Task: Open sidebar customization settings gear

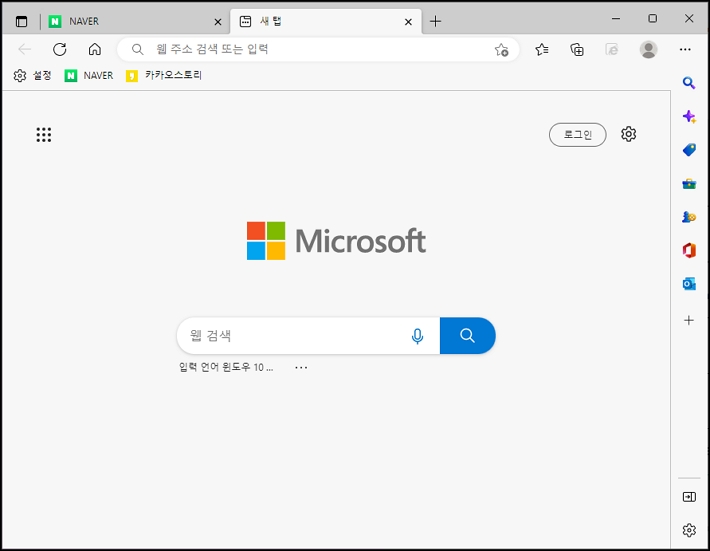Action: pyautogui.click(x=689, y=530)
